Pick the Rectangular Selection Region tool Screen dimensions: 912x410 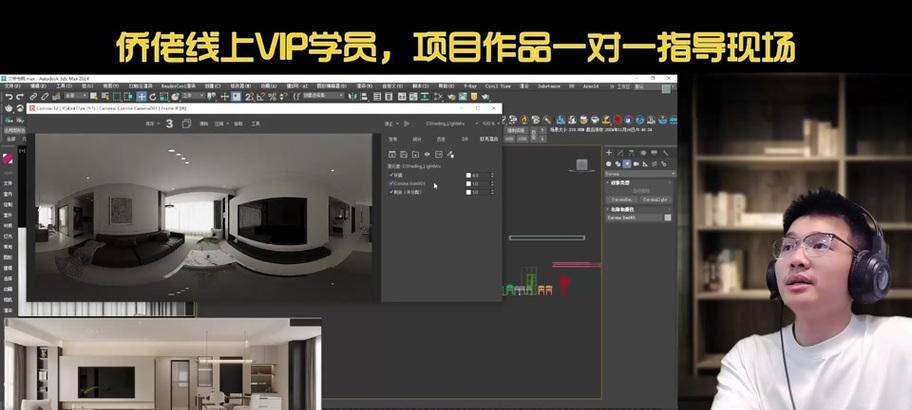coord(116,97)
